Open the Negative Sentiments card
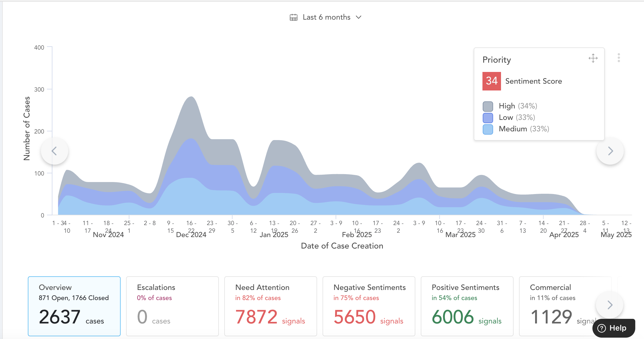The width and height of the screenshot is (644, 339). (x=369, y=306)
